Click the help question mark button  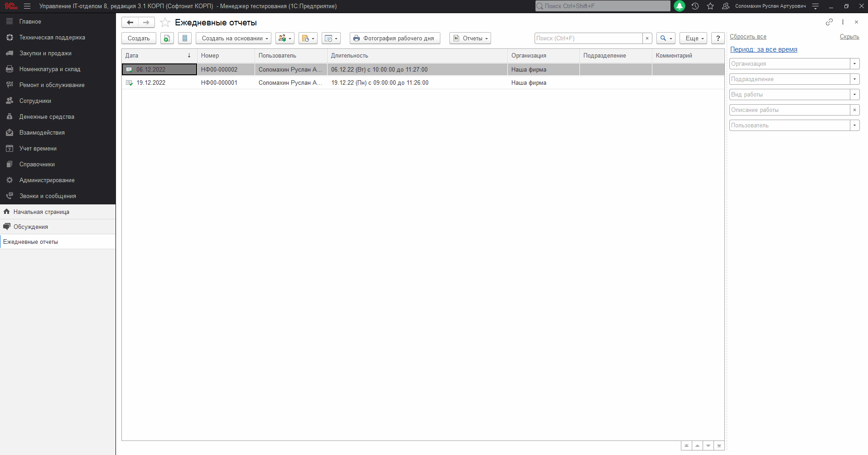click(x=718, y=39)
